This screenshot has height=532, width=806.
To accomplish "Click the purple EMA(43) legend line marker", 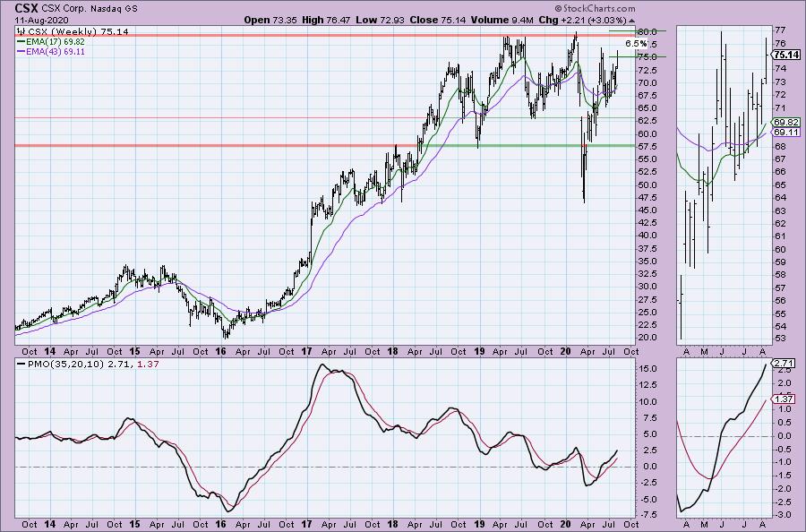I will (x=21, y=52).
